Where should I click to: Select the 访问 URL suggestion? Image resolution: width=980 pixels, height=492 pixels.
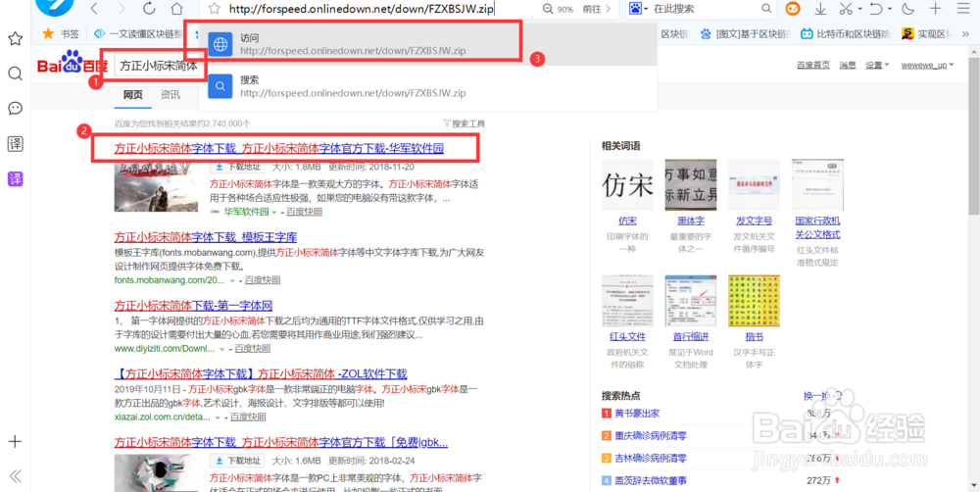click(428, 44)
